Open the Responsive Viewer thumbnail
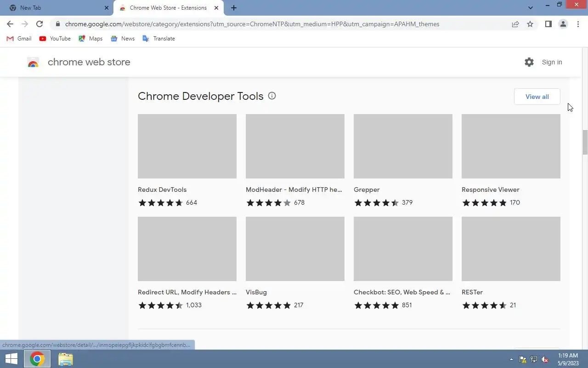Screen dimensions: 588x368 coord(511,146)
